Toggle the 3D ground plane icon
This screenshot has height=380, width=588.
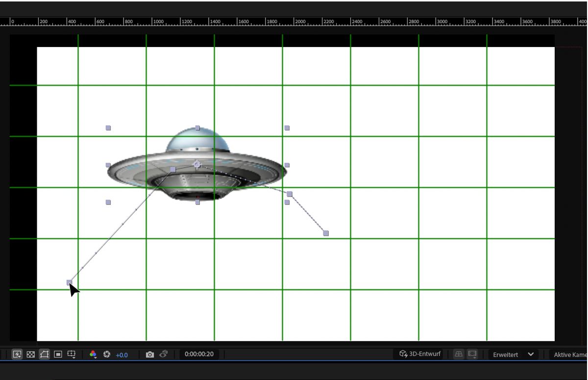pyautogui.click(x=459, y=354)
